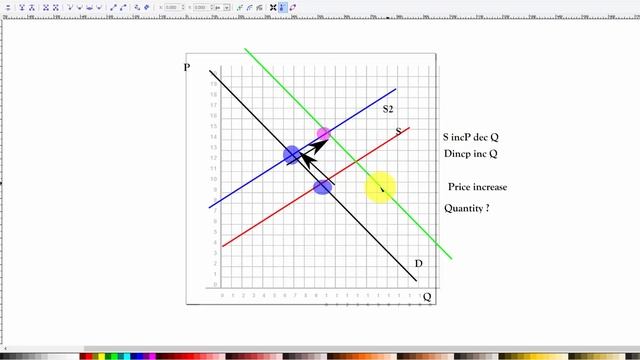640x360 pixels.
Task: Make selected segments straight lines
Action: click(113, 7)
